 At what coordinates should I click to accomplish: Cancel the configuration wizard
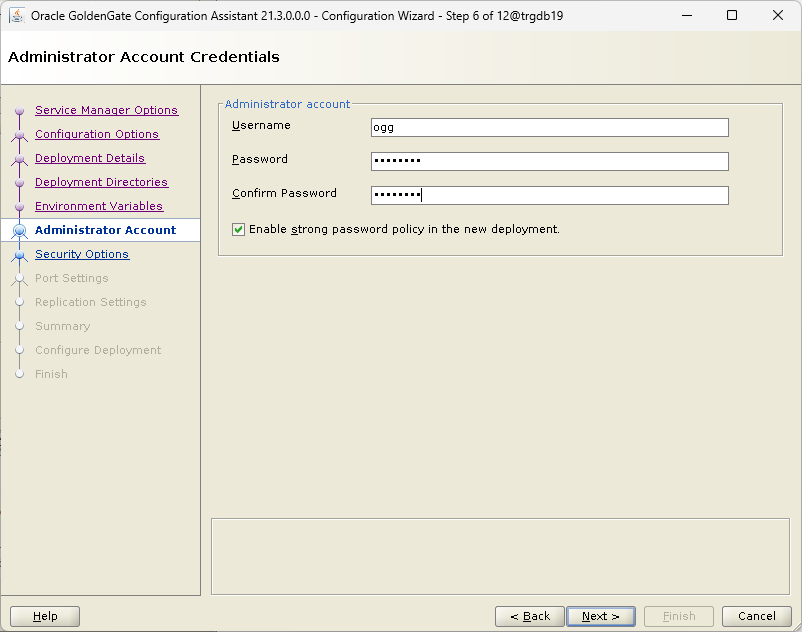point(756,616)
